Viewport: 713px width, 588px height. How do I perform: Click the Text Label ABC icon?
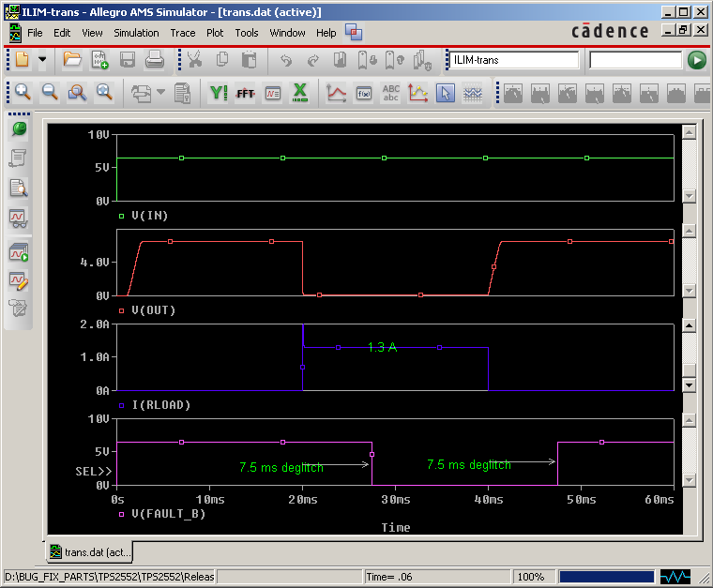click(391, 93)
